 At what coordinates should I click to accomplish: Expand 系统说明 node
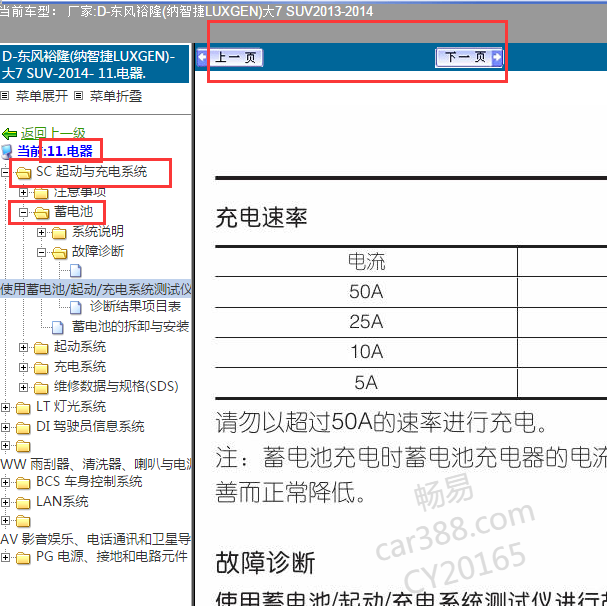point(41,232)
